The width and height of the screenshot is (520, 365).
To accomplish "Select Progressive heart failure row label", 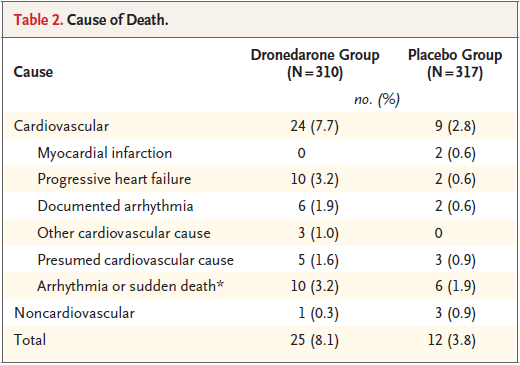I will click(x=114, y=179).
